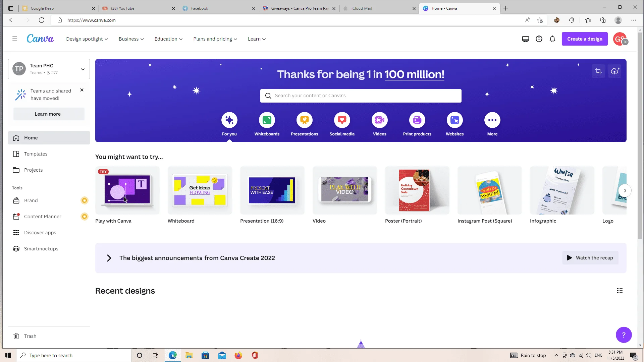Open Templates in the sidebar
The image size is (644, 362).
49,154
